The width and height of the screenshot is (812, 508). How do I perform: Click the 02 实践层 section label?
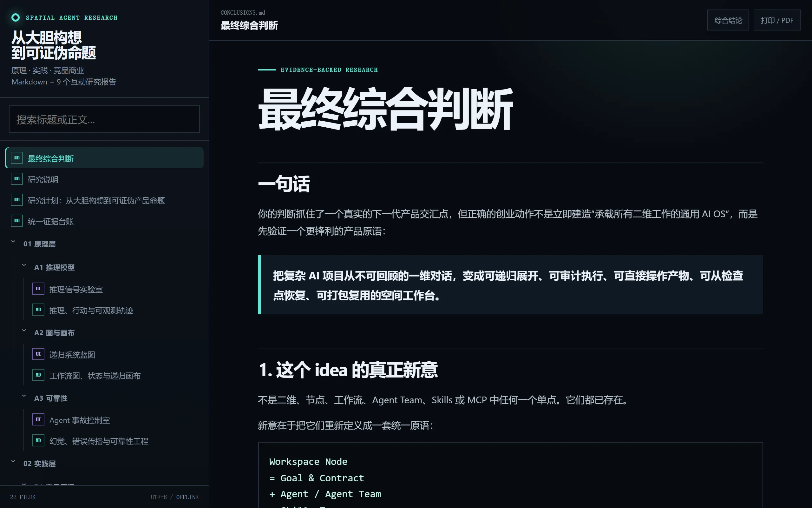pos(40,464)
